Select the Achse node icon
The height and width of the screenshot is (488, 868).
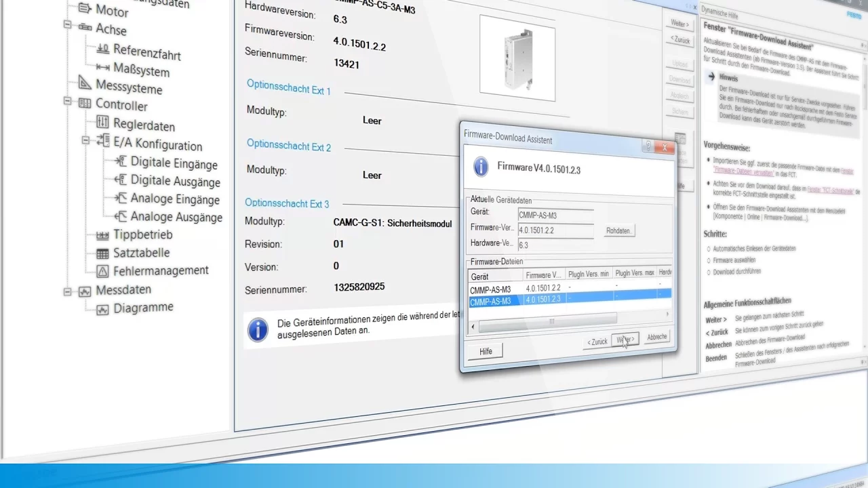(x=85, y=28)
